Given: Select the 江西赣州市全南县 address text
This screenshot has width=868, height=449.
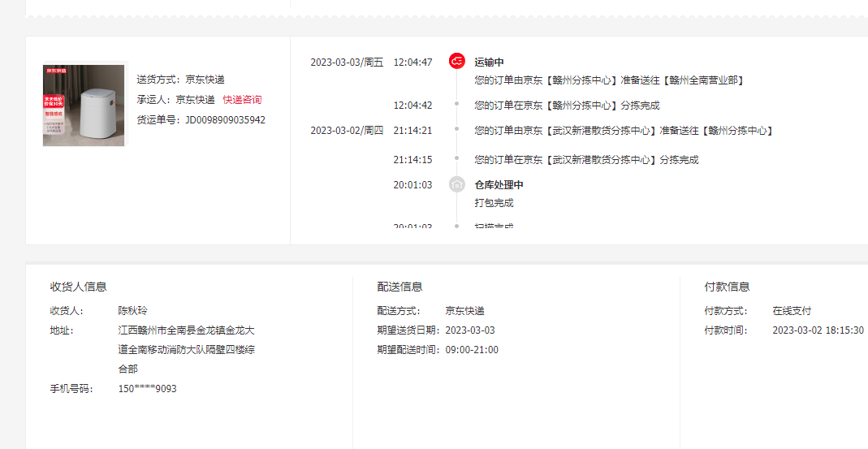Looking at the screenshot, I should pyautogui.click(x=187, y=350).
